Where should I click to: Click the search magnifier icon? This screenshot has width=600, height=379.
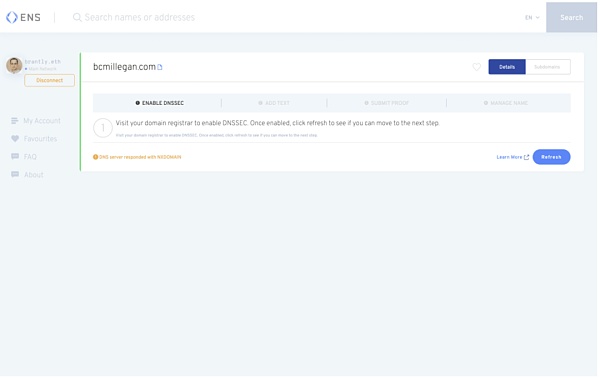point(77,17)
